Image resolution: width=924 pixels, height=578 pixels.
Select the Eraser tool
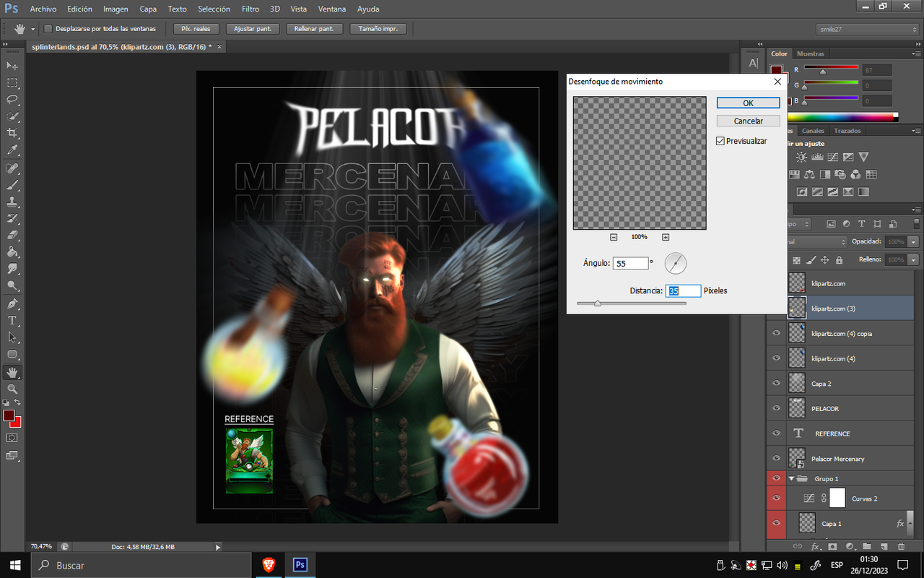tap(12, 235)
